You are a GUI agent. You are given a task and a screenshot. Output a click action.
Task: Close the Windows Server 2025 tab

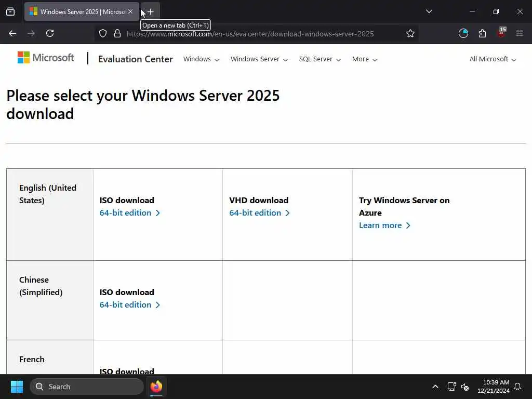click(x=130, y=11)
